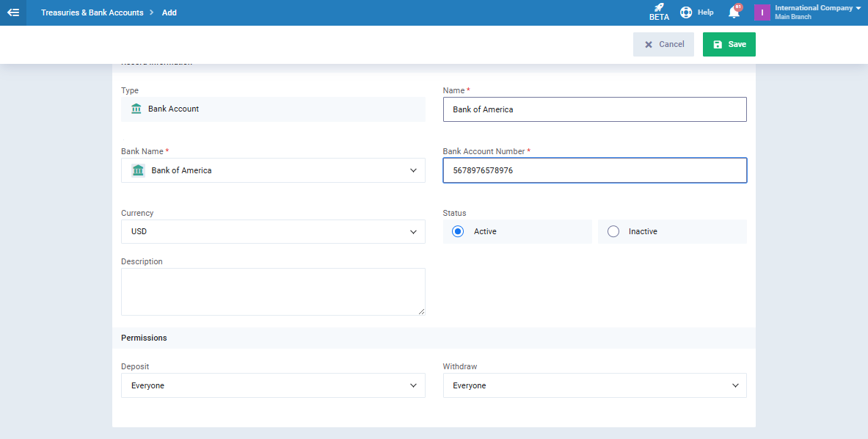Image resolution: width=868 pixels, height=439 pixels.
Task: Click the read-only Bank Account type field
Action: pyautogui.click(x=273, y=109)
